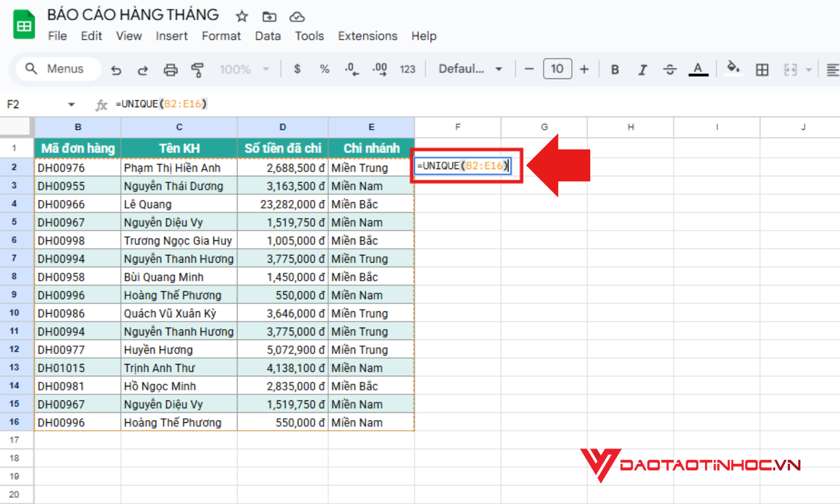Select the cell Phạm Thị Hiền Anh
This screenshot has width=840, height=504.
179,168
